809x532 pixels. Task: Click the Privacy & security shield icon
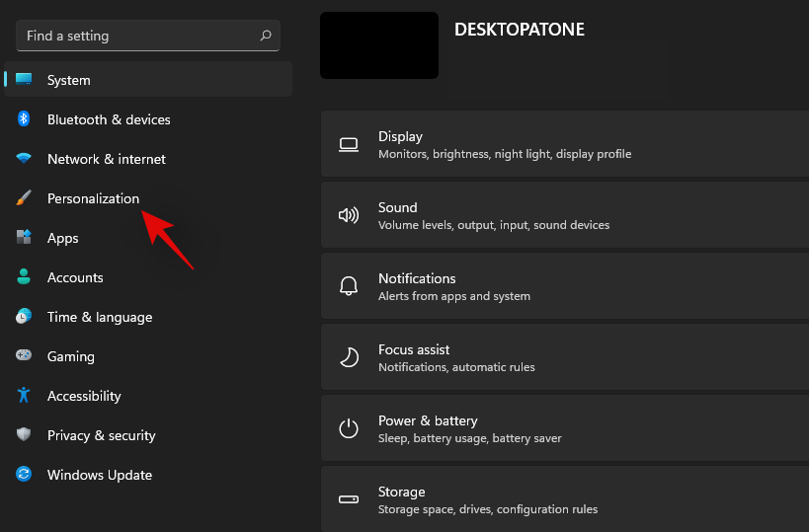(x=24, y=435)
